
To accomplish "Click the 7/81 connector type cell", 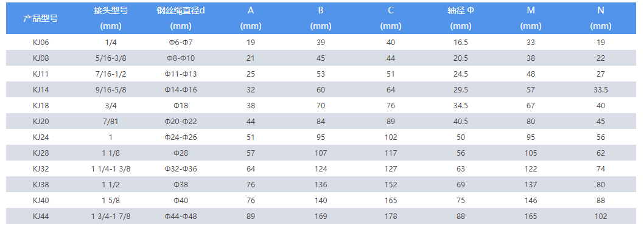I will pyautogui.click(x=111, y=122).
